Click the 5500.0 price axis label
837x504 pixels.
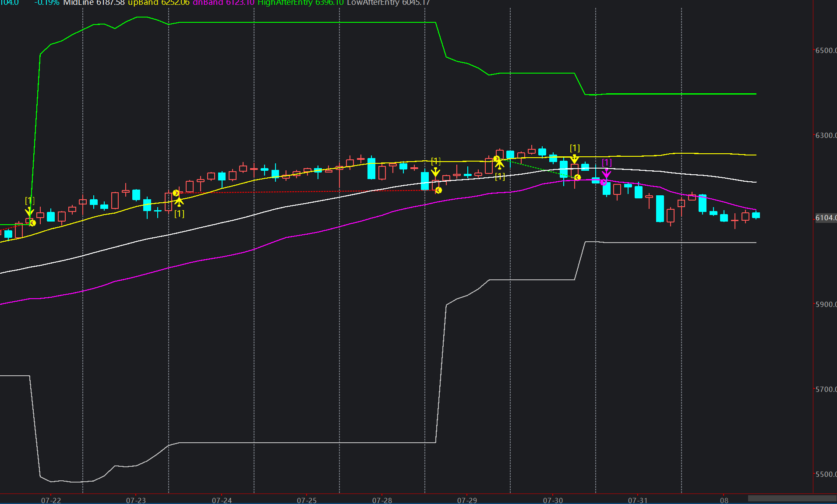[826, 474]
